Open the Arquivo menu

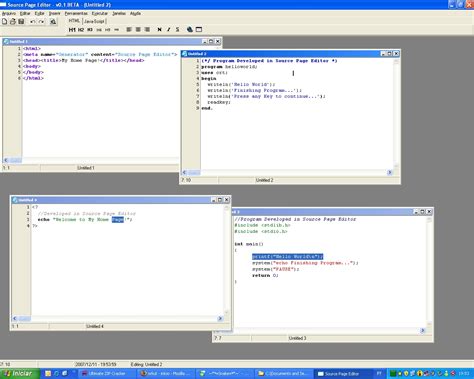click(9, 13)
